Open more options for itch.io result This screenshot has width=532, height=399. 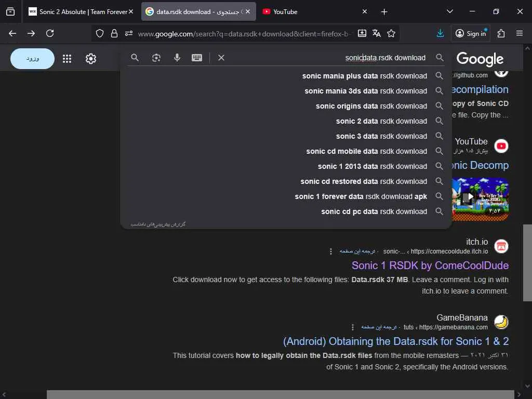[331, 251]
